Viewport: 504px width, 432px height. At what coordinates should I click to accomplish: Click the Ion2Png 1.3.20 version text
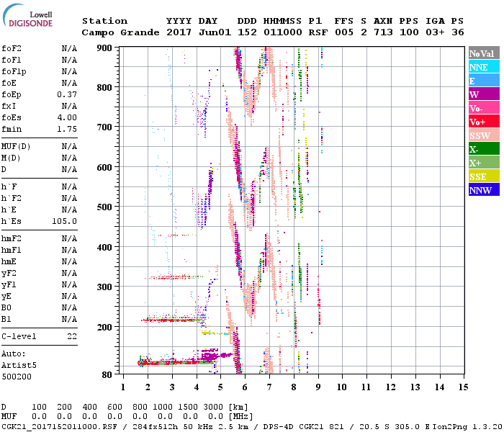[467, 427]
